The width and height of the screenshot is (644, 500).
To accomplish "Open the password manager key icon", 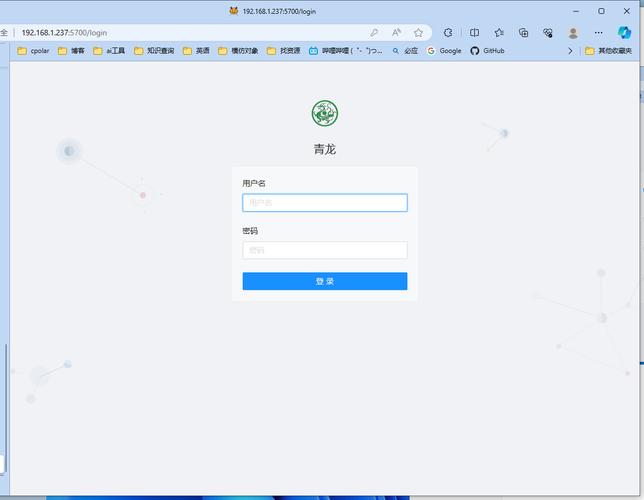I will coord(374,33).
